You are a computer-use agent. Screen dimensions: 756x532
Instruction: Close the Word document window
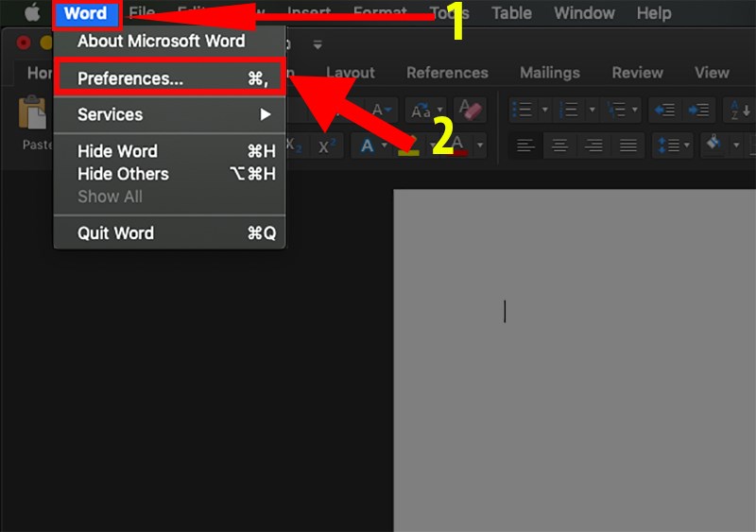coord(23,43)
